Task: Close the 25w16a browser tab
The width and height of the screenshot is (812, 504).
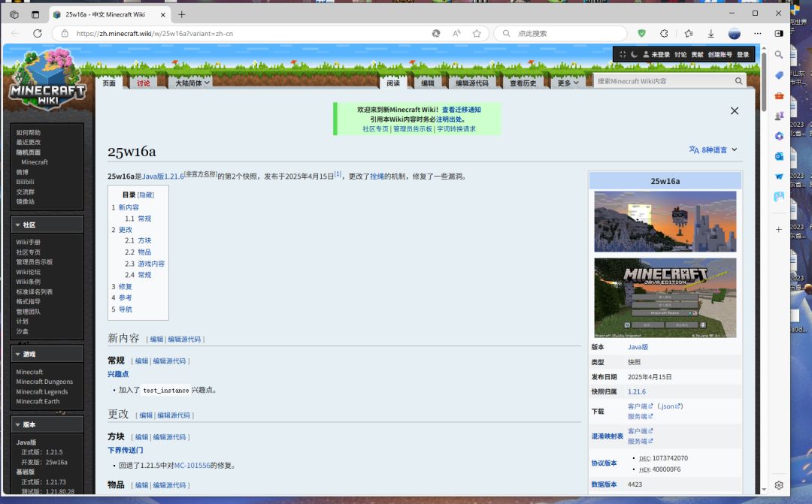Action: 162,14
